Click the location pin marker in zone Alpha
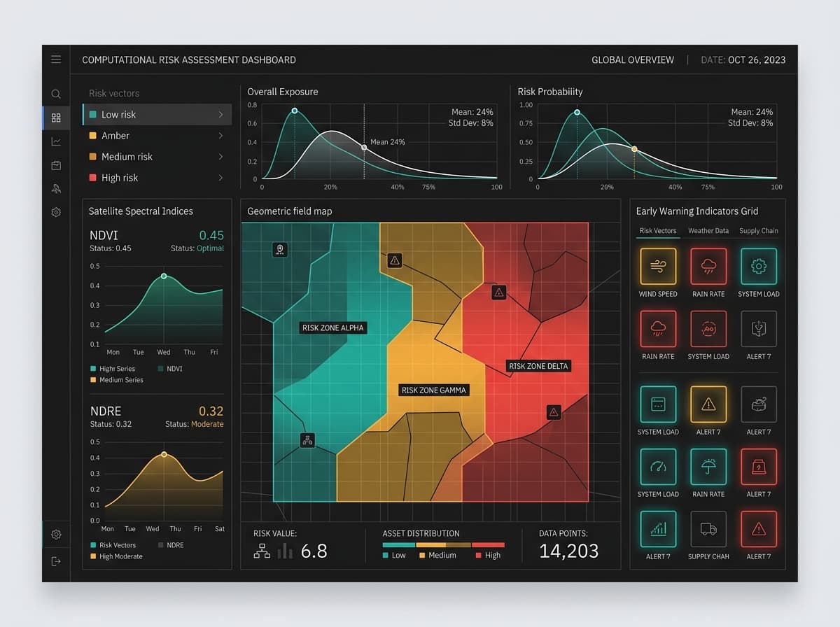 [x=279, y=249]
